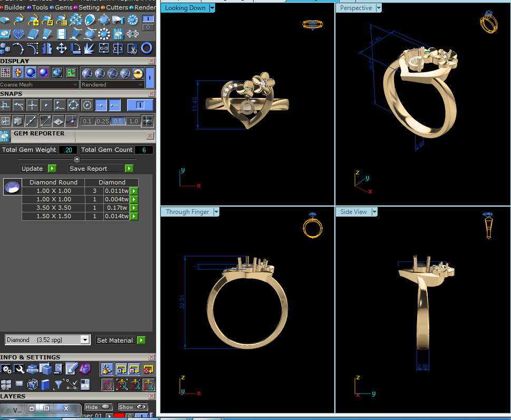Set snap spacing to 0.25
The width and height of the screenshot is (511, 420).
click(103, 121)
